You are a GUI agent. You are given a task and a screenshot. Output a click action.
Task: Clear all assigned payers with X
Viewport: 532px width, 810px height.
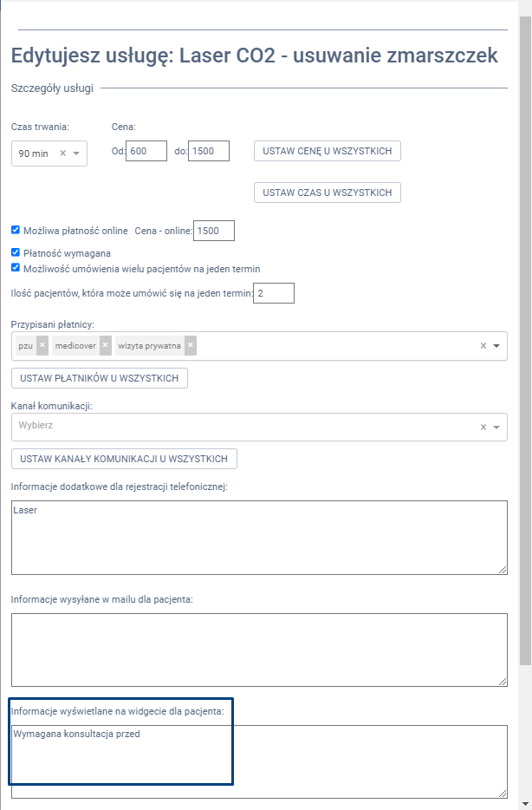[x=483, y=345]
